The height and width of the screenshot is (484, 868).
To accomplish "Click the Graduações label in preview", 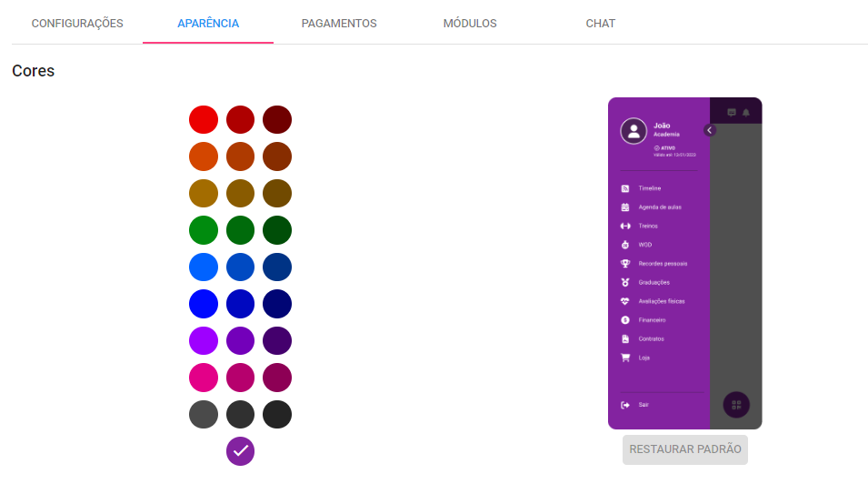I will [653, 283].
